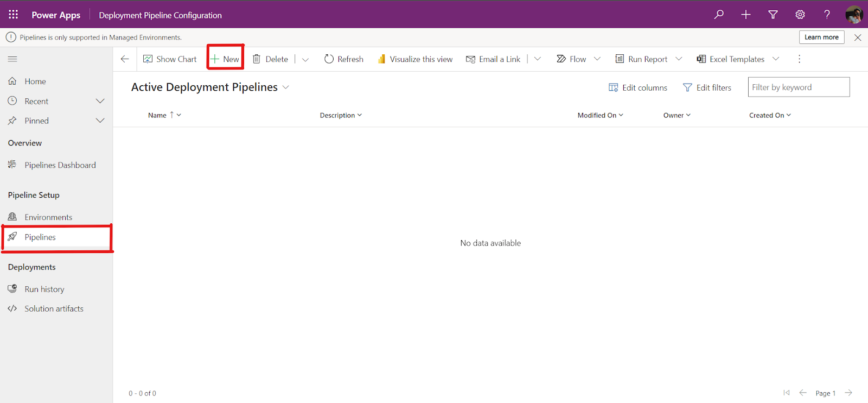This screenshot has height=403, width=868.
Task: Expand the Pinned section chevron
Action: coord(100,121)
